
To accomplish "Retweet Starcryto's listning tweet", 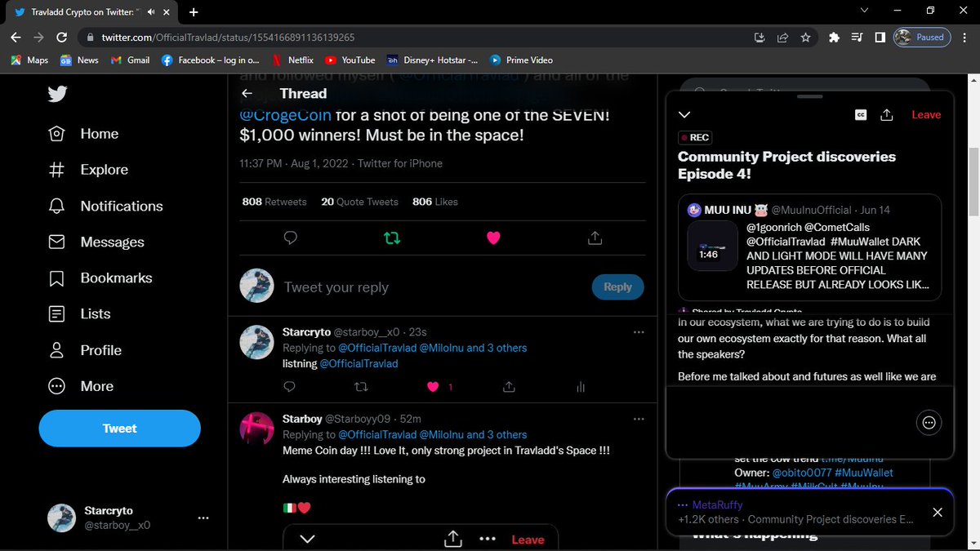I will tap(363, 387).
